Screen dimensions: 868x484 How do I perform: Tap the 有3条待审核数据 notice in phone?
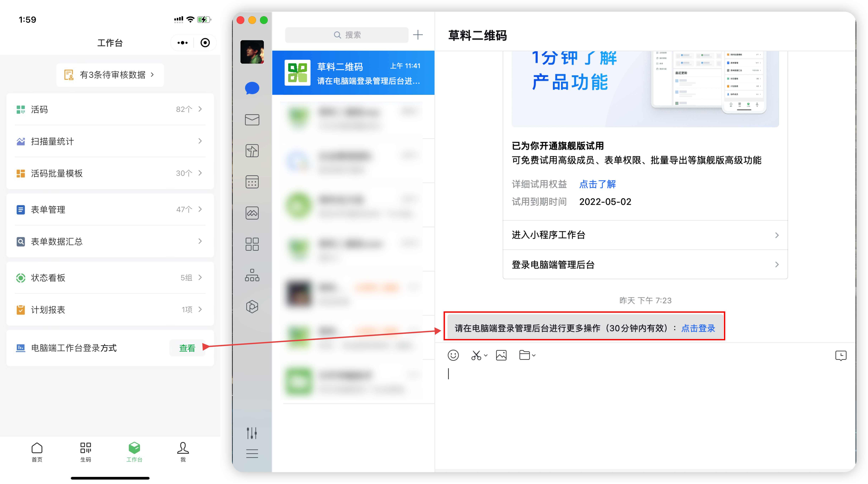(x=110, y=75)
